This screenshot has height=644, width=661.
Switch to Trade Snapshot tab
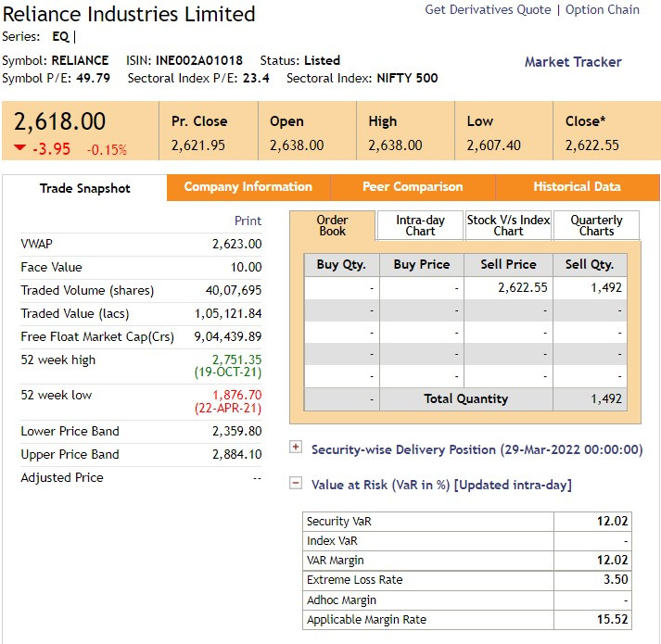[x=84, y=188]
